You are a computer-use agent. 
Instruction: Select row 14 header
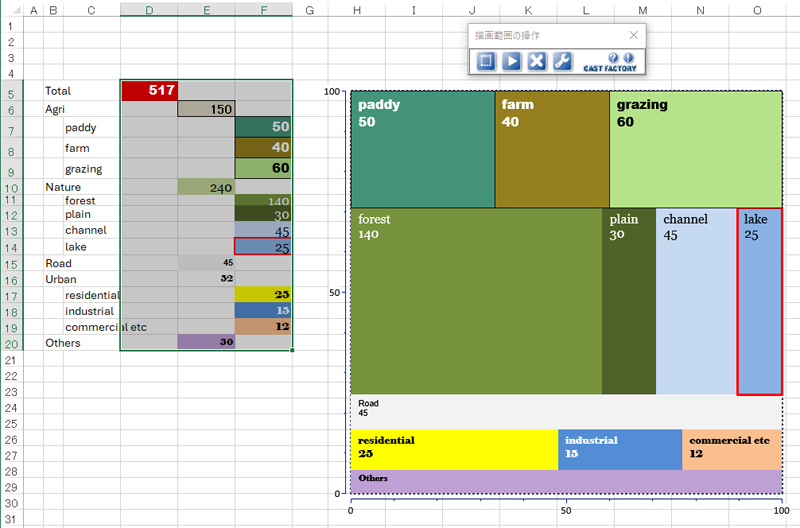pyautogui.click(x=10, y=247)
